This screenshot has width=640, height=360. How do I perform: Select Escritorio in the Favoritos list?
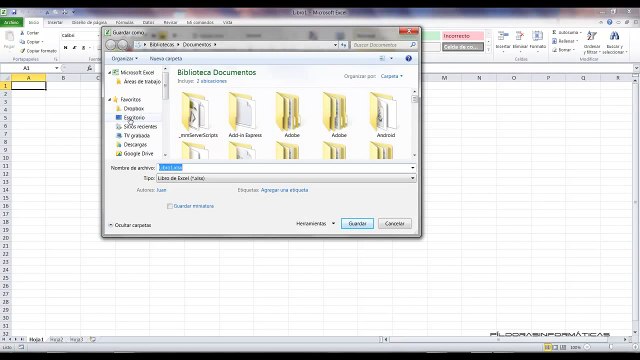coord(134,118)
